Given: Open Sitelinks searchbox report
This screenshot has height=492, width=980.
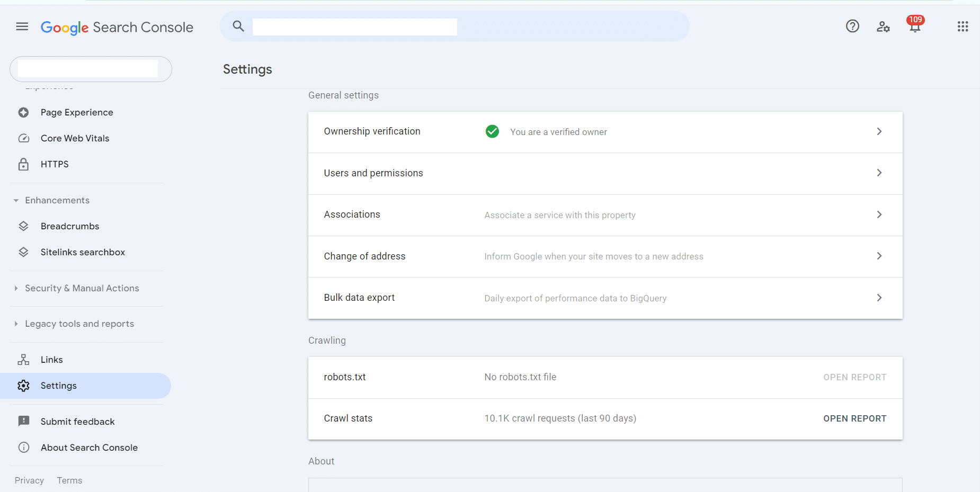Looking at the screenshot, I should pos(83,252).
